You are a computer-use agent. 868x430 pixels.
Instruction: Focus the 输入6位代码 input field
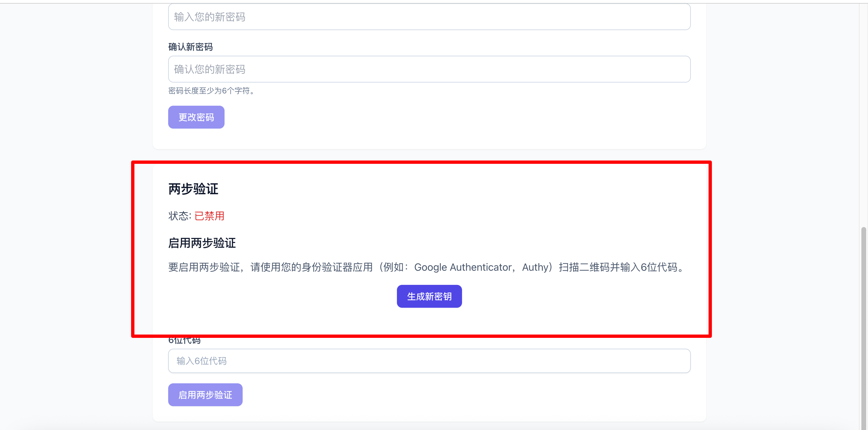tap(429, 361)
